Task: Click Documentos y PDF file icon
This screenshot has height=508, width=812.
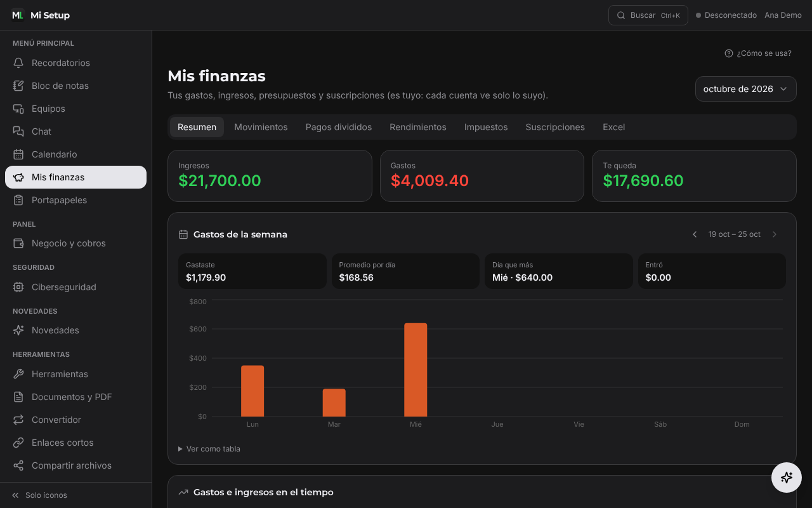Action: [19, 397]
